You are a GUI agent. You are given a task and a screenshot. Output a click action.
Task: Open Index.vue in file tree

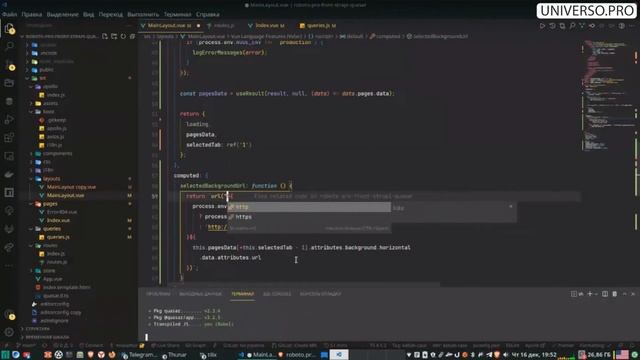tap(58, 220)
